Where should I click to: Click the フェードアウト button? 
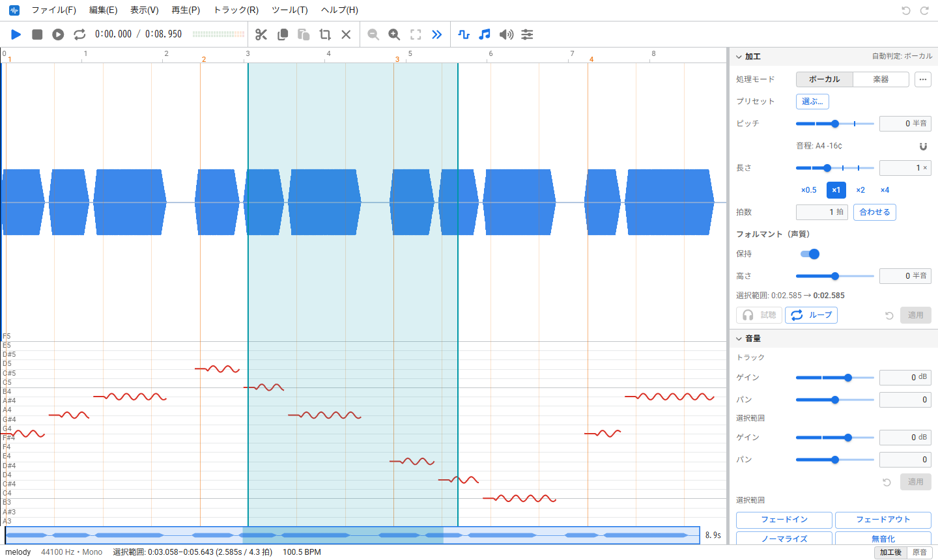tap(883, 520)
